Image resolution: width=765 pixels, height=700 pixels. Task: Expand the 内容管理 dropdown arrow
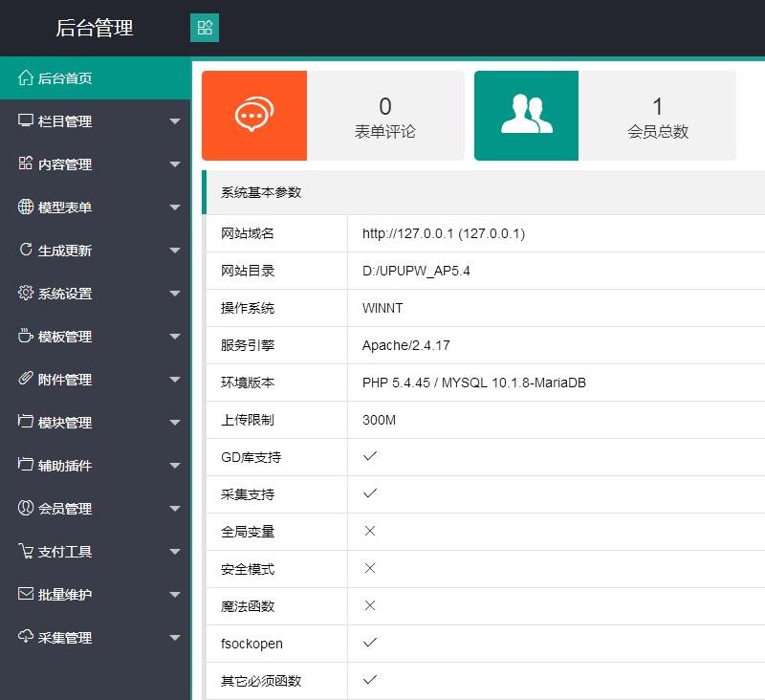tap(174, 164)
